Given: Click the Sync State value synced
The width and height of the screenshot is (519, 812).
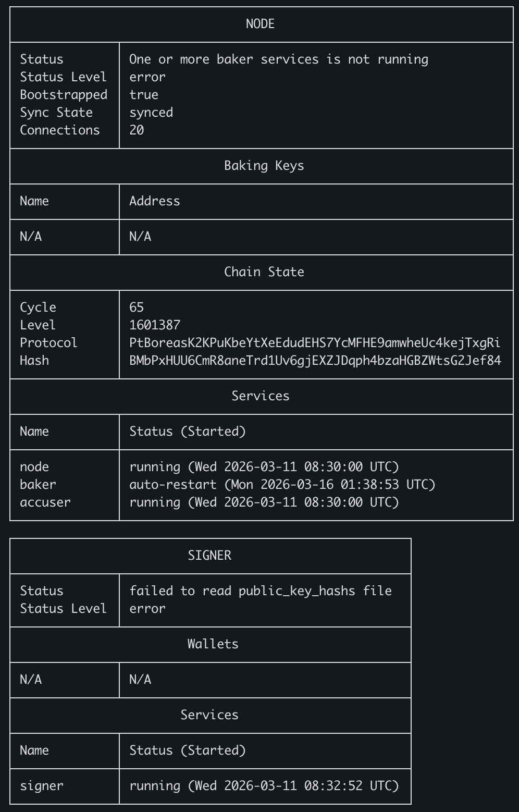Looking at the screenshot, I should [x=151, y=113].
